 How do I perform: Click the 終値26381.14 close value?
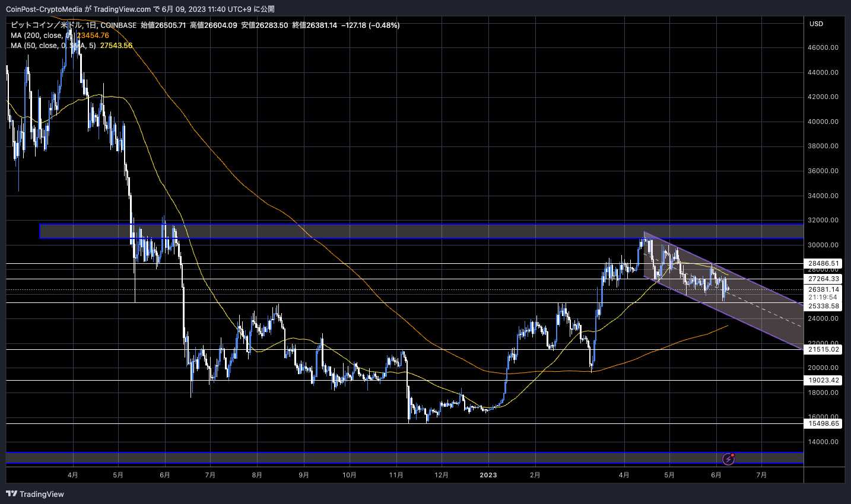(x=315, y=25)
